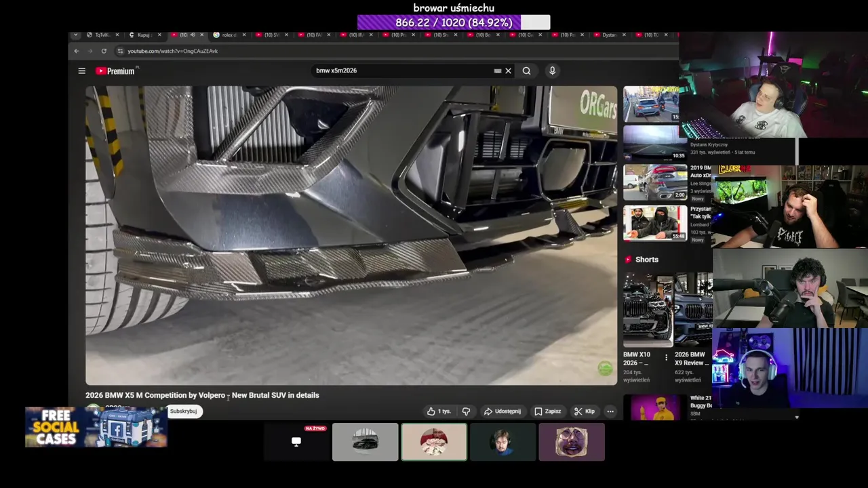The image size is (868, 488).
Task: Open the 2:00 '2019 BM' video thumbnail
Action: coord(655,182)
